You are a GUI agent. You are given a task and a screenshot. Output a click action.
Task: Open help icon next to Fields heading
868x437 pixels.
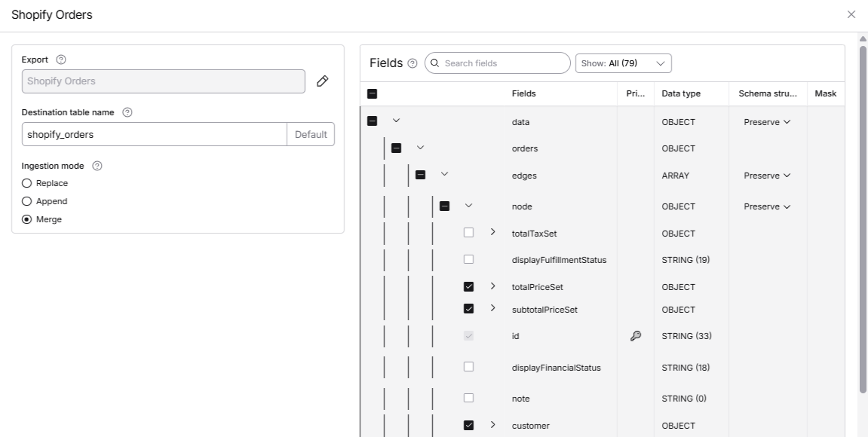coord(413,63)
